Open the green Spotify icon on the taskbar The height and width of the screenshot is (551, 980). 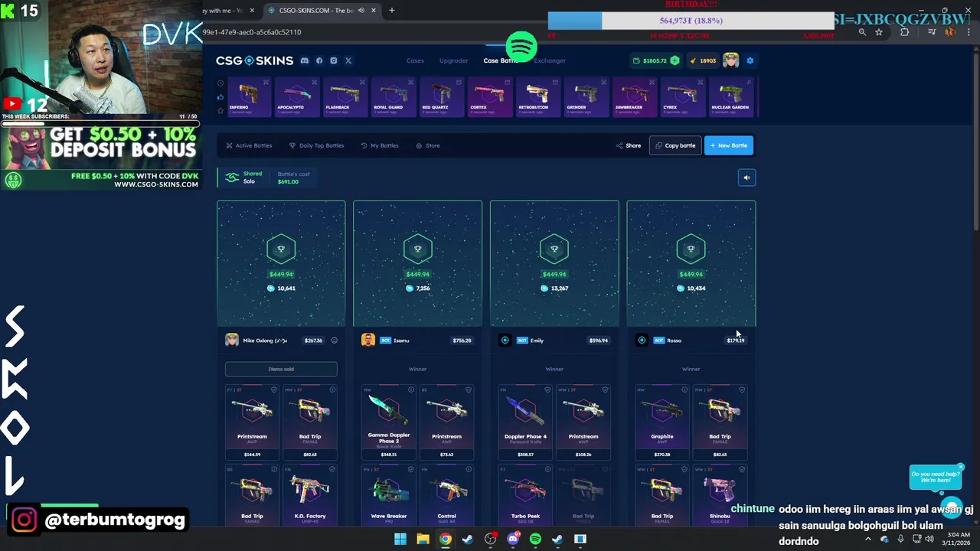[x=535, y=539]
